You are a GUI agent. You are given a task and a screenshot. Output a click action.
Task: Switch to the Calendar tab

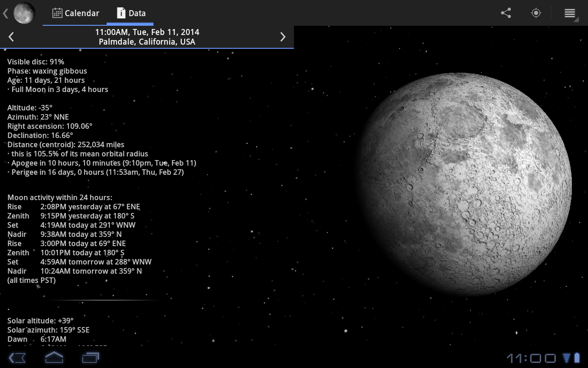point(75,13)
